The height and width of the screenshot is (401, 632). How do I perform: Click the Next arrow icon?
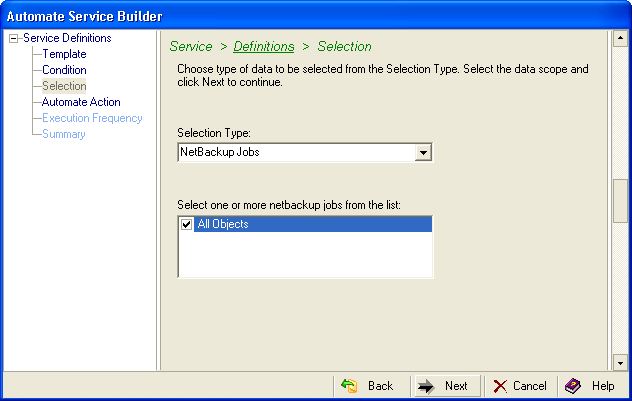tap(426, 386)
